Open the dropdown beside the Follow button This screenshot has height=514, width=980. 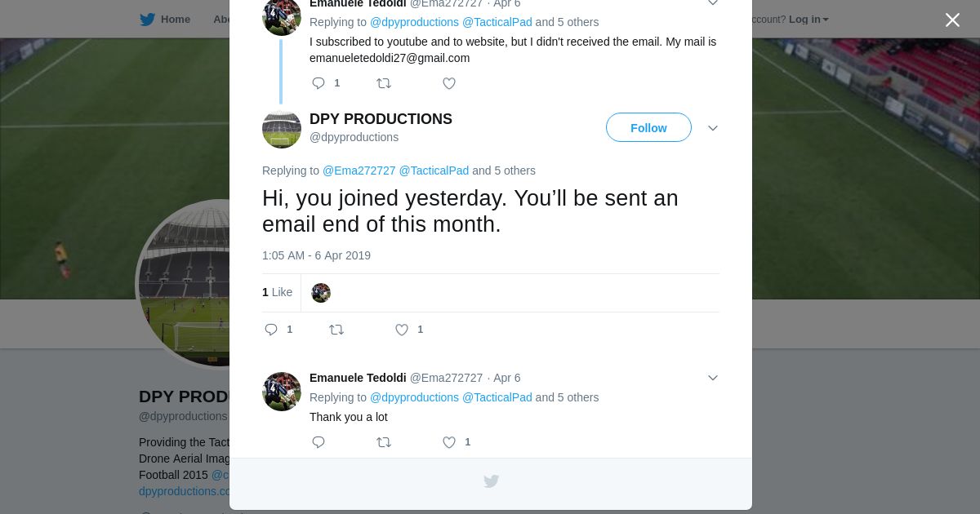click(x=712, y=128)
